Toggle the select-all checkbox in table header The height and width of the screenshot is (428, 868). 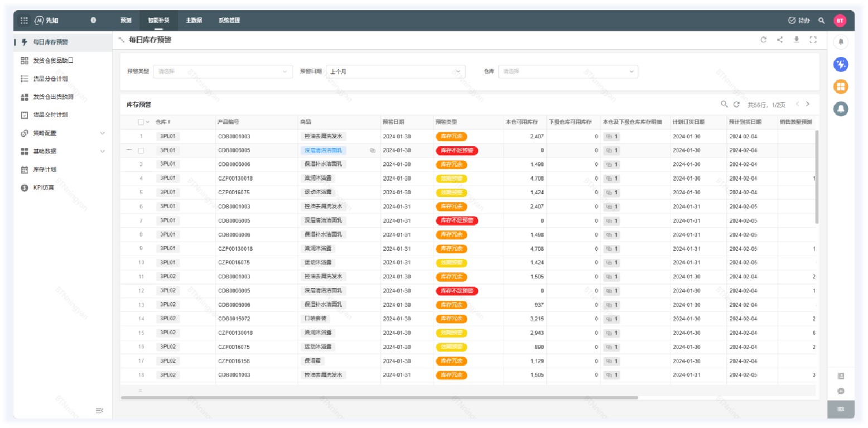click(141, 122)
